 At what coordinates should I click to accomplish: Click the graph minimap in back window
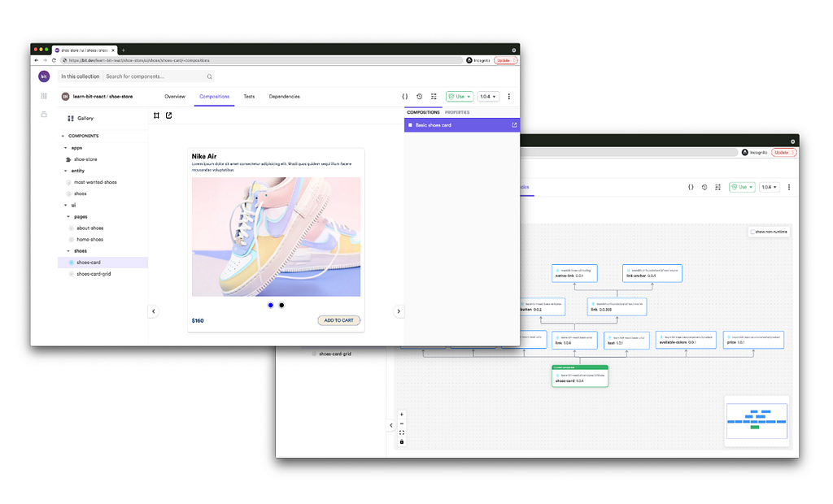[x=757, y=420]
